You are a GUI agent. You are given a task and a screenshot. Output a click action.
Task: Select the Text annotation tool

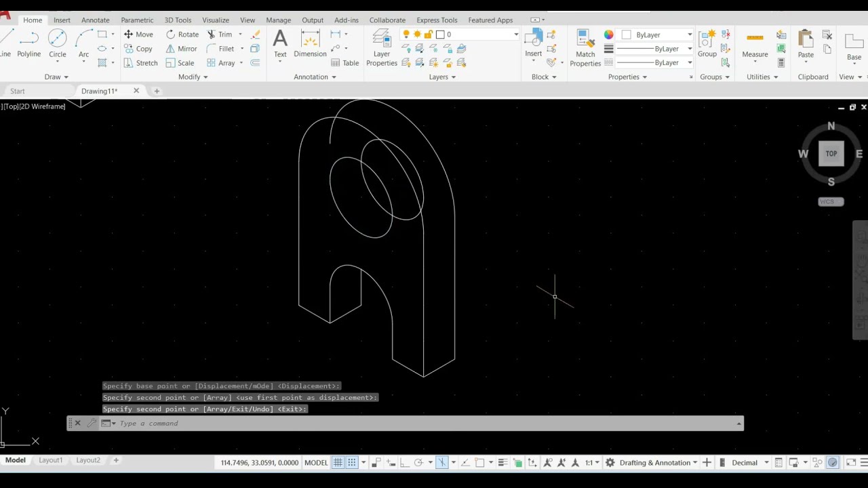pos(280,44)
